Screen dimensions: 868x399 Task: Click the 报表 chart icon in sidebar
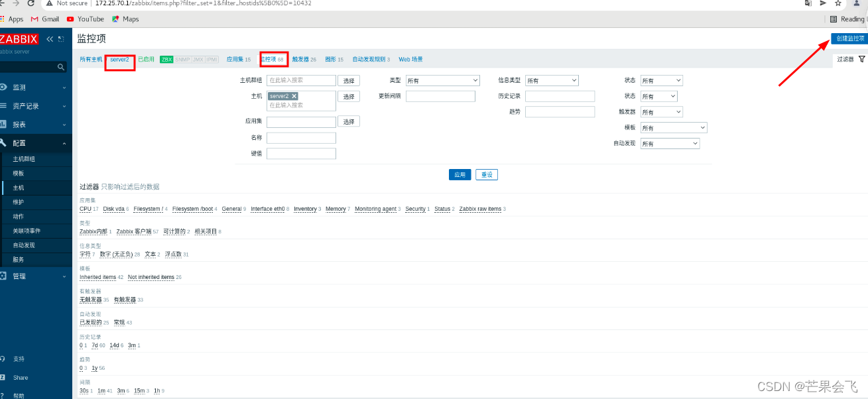tap(3, 124)
